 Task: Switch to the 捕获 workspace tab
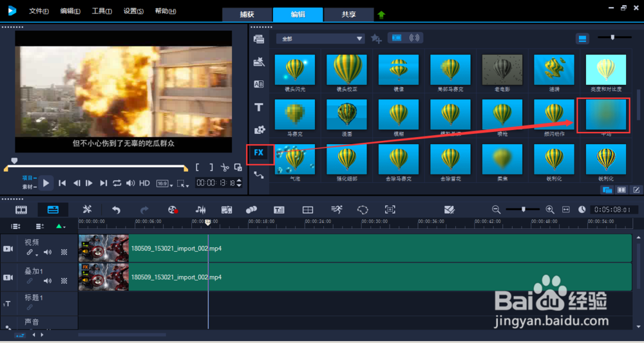tap(247, 15)
